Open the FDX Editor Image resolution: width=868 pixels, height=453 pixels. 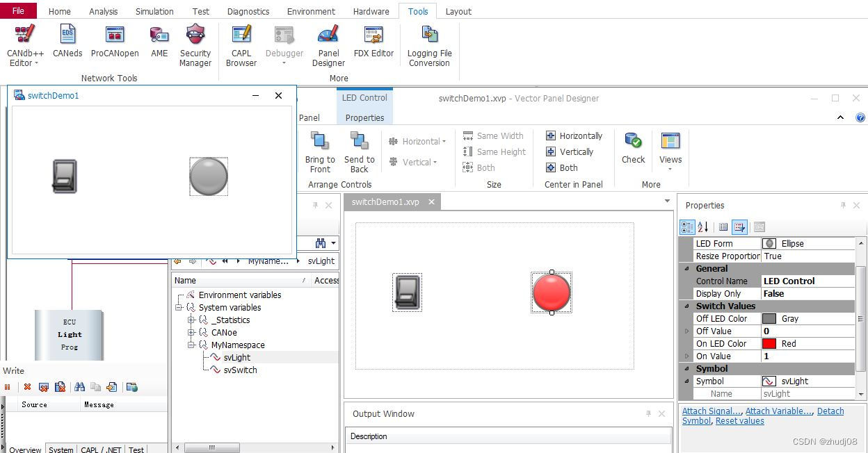(373, 42)
